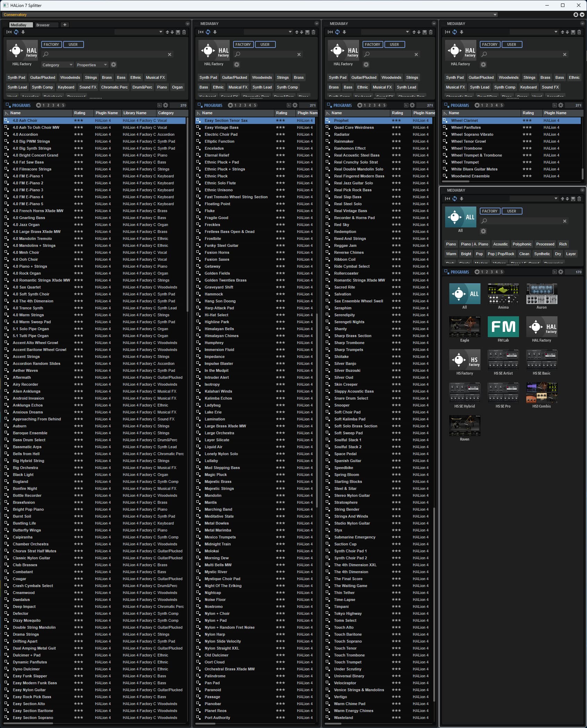Toggle the Polyphonic attribute tag
587x728 pixels.
coord(522,244)
